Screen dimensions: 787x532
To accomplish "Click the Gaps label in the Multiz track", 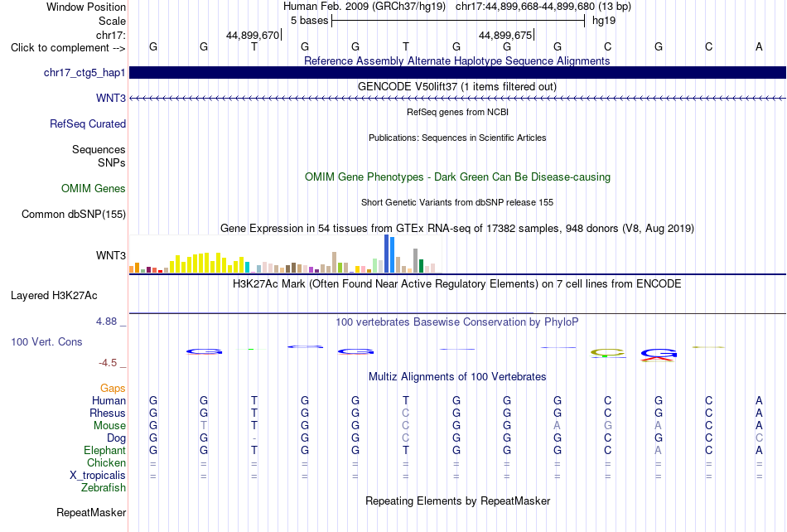I will point(113,388).
